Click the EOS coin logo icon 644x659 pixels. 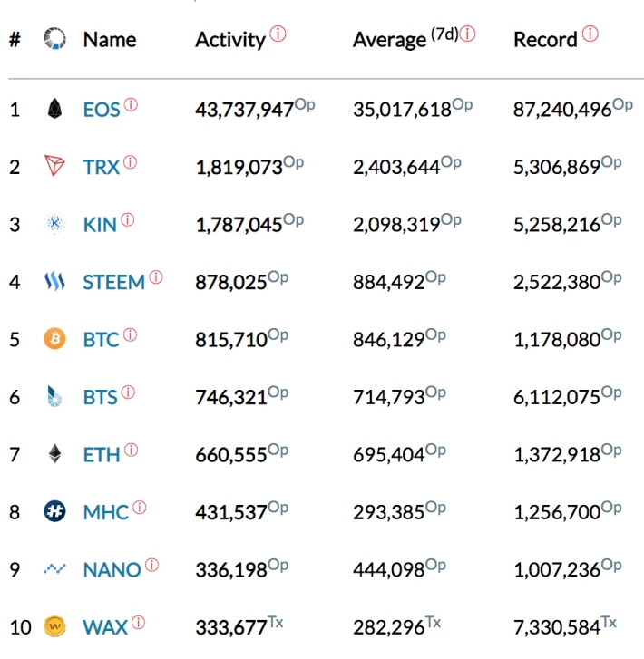[54, 109]
